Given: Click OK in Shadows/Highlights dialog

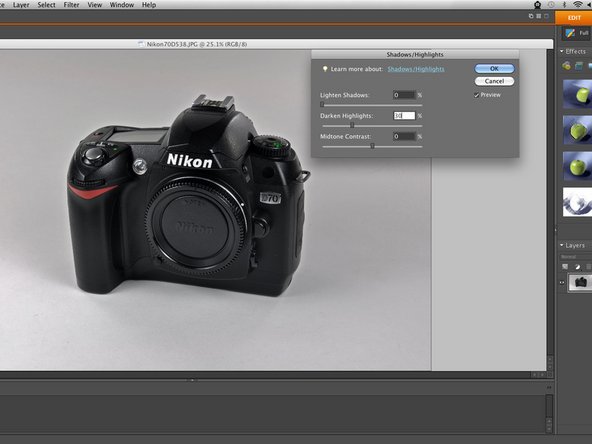Looking at the screenshot, I should tap(494, 68).
